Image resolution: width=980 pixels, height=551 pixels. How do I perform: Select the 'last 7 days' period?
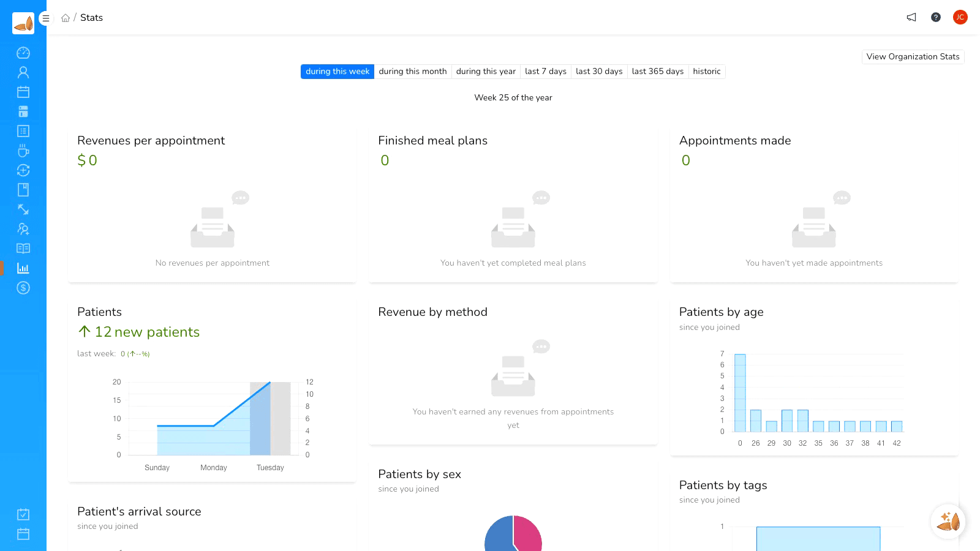click(x=546, y=72)
